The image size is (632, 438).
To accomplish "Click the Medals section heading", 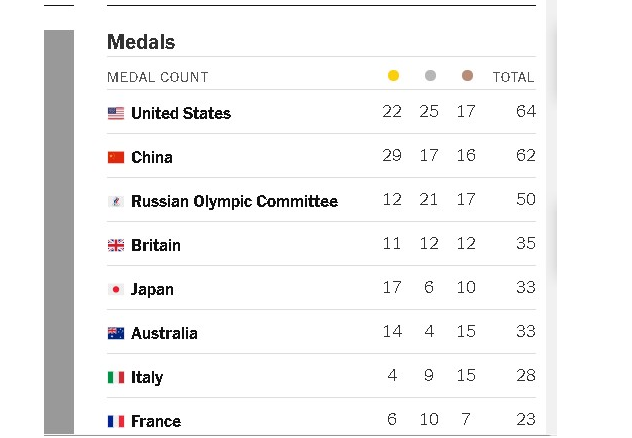I will click(141, 42).
